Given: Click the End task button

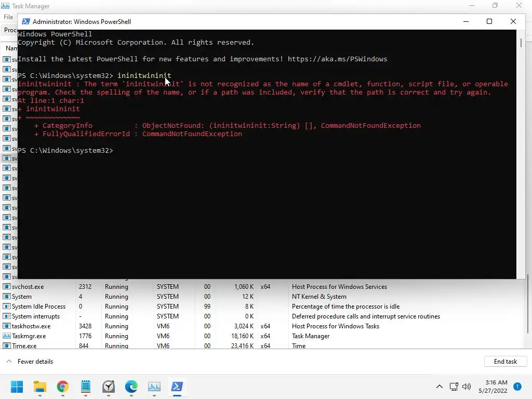Looking at the screenshot, I should click(x=505, y=362).
